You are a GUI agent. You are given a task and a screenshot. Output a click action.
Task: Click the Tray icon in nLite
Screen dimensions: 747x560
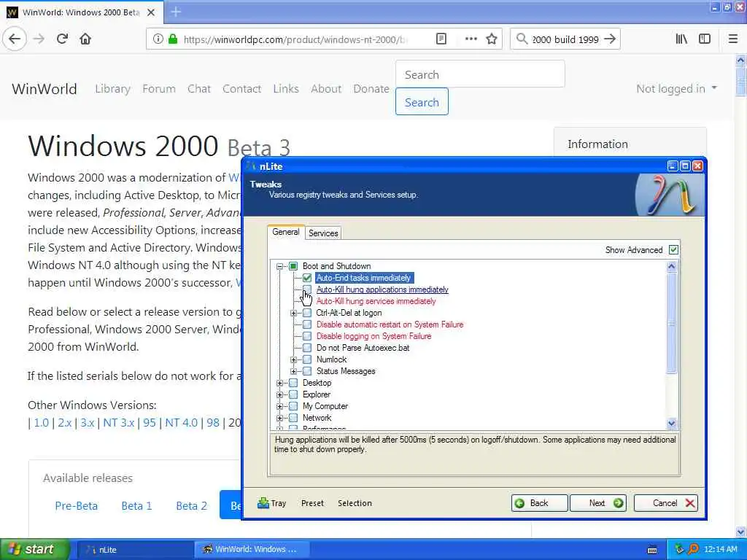pyautogui.click(x=263, y=503)
